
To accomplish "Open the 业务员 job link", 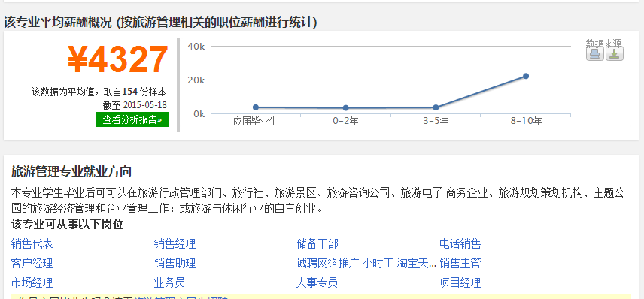I will (169, 282).
